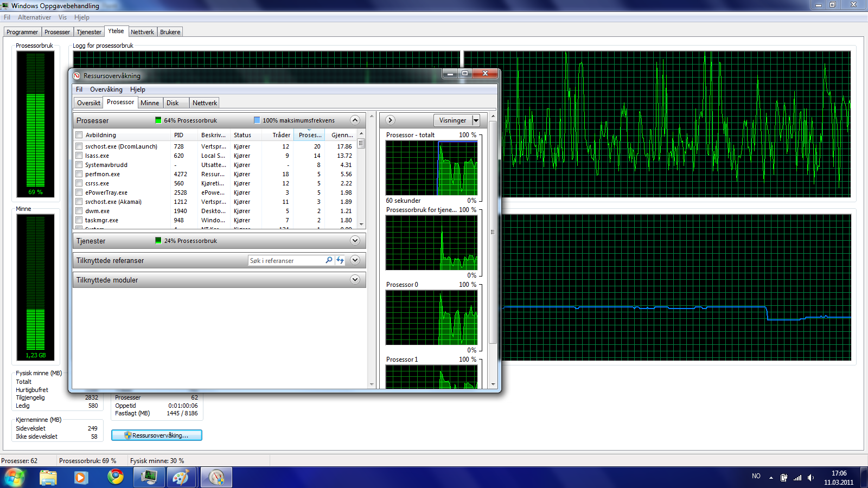Check the lsass.exe process box
The height and width of the screenshot is (488, 868).
click(x=79, y=156)
